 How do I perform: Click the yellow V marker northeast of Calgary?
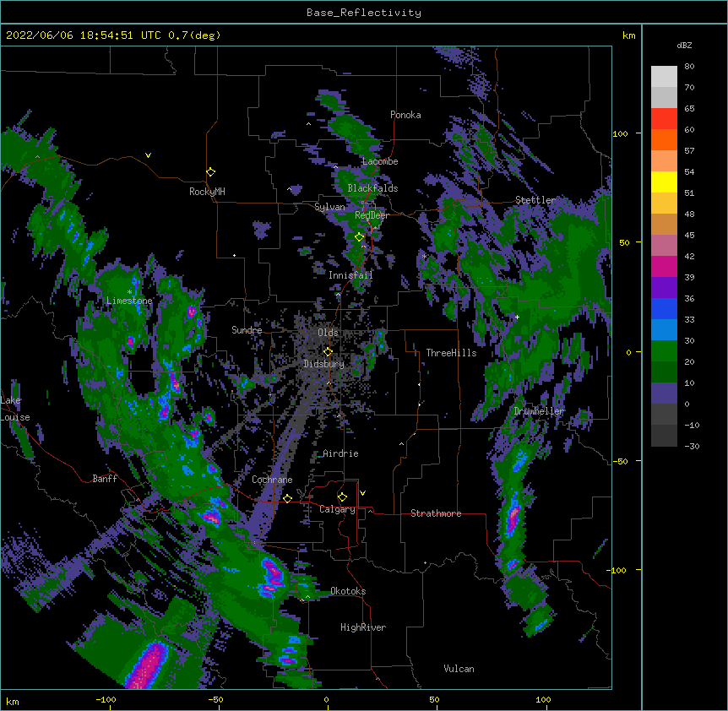tap(362, 493)
